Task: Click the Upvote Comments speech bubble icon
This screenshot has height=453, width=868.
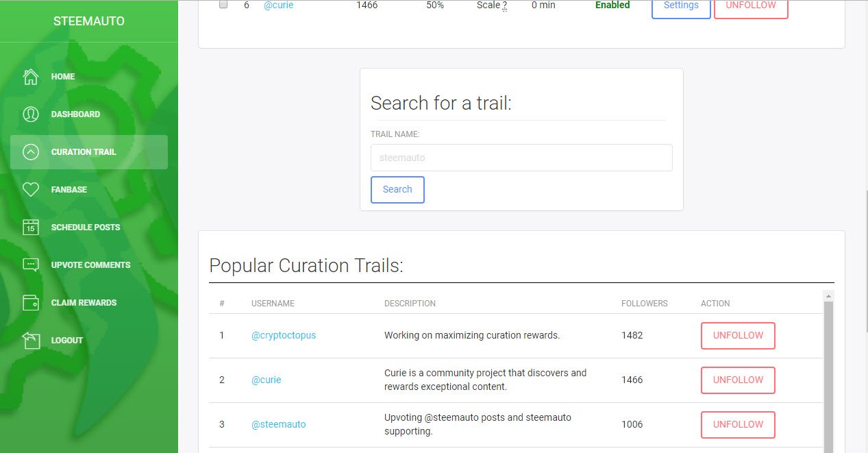Action: (31, 265)
